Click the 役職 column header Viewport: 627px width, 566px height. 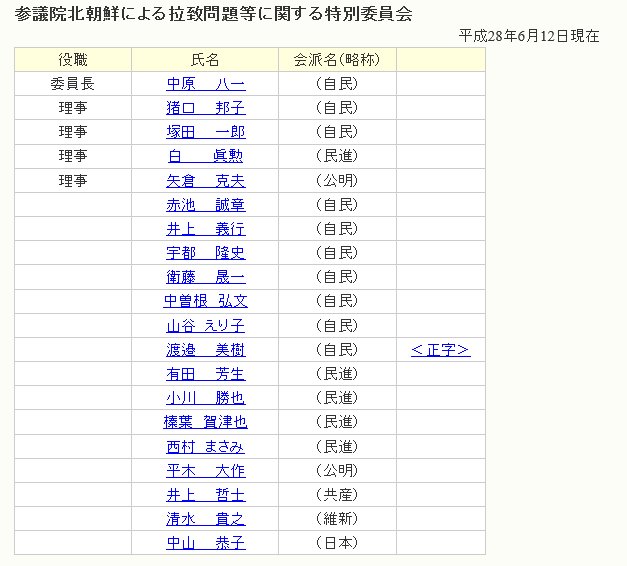pos(73,60)
